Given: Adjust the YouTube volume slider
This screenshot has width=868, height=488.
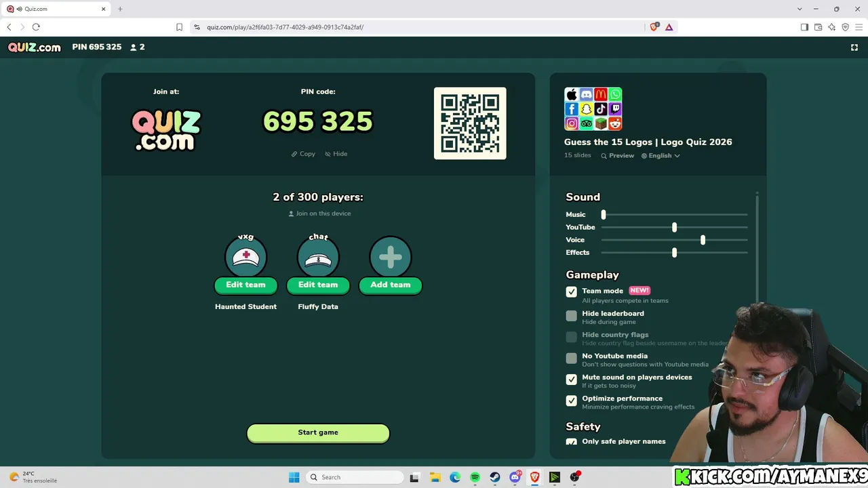Looking at the screenshot, I should pos(674,228).
